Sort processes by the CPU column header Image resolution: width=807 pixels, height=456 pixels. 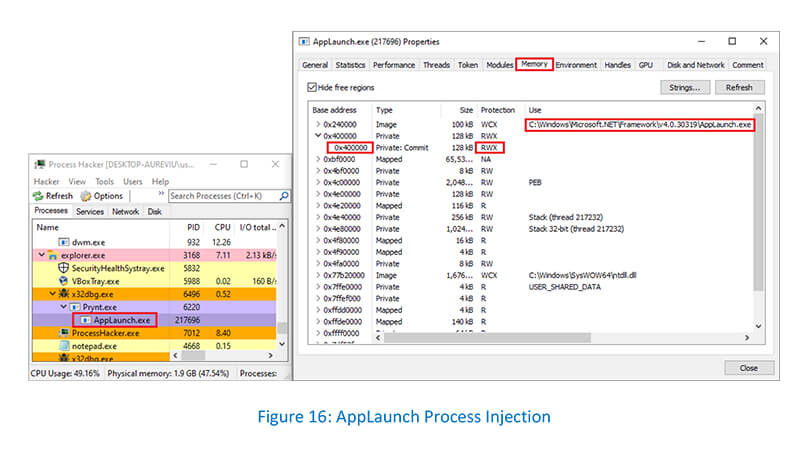click(222, 227)
